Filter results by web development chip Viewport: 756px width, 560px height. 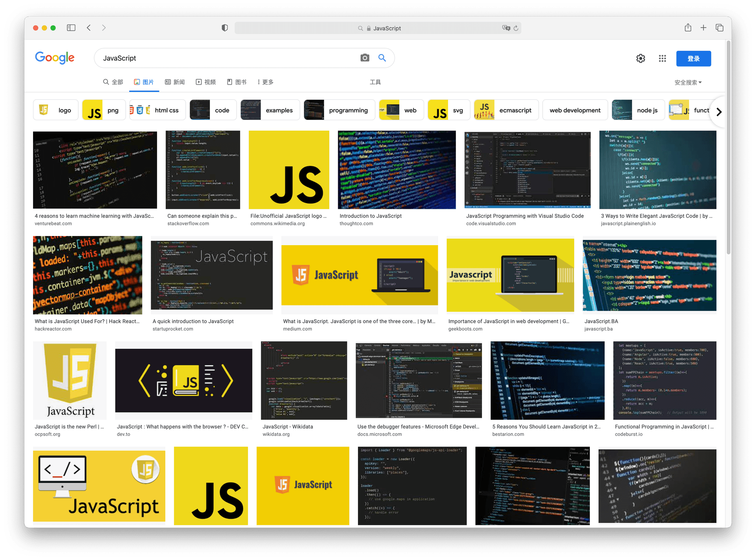coord(575,110)
